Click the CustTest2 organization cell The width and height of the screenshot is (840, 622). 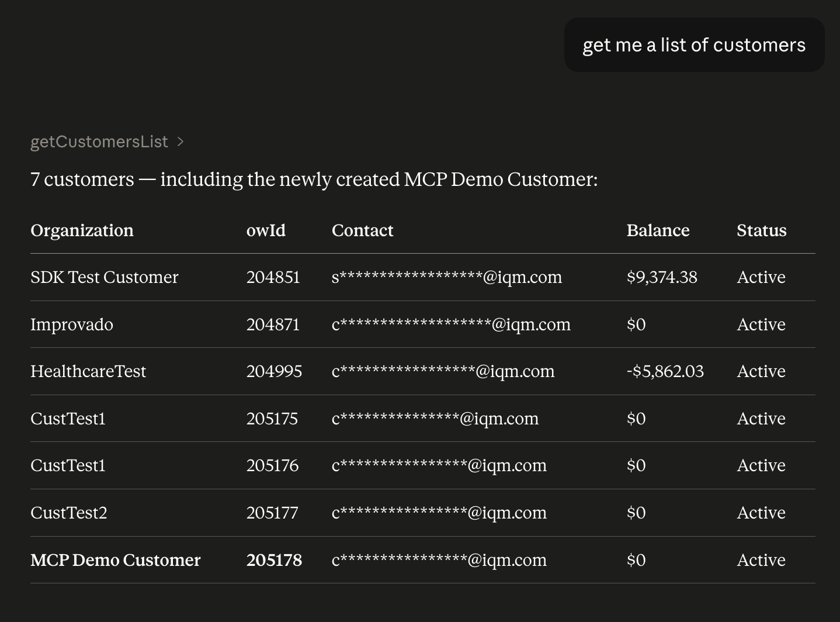69,513
